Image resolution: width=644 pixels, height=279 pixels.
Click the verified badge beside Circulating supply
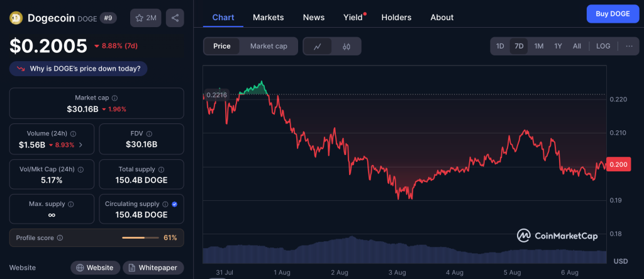click(175, 204)
